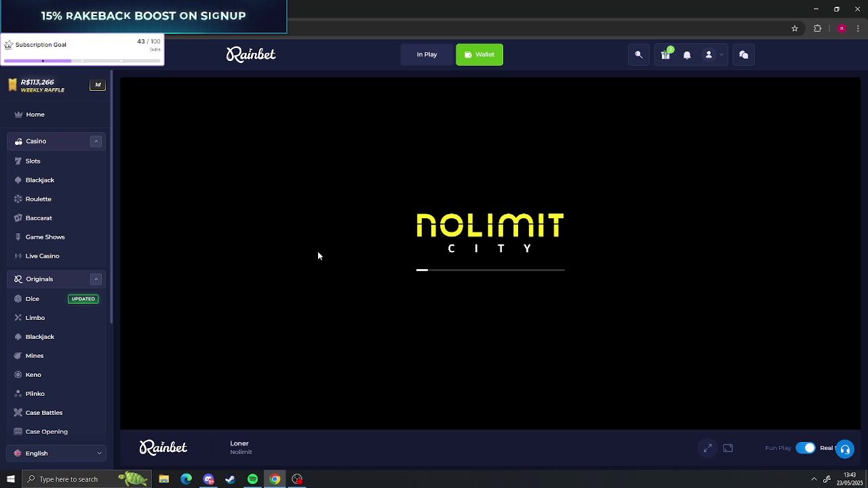Viewport: 868px width, 488px height.
Task: Bookmark this page with the star icon
Action: pyautogui.click(x=795, y=28)
